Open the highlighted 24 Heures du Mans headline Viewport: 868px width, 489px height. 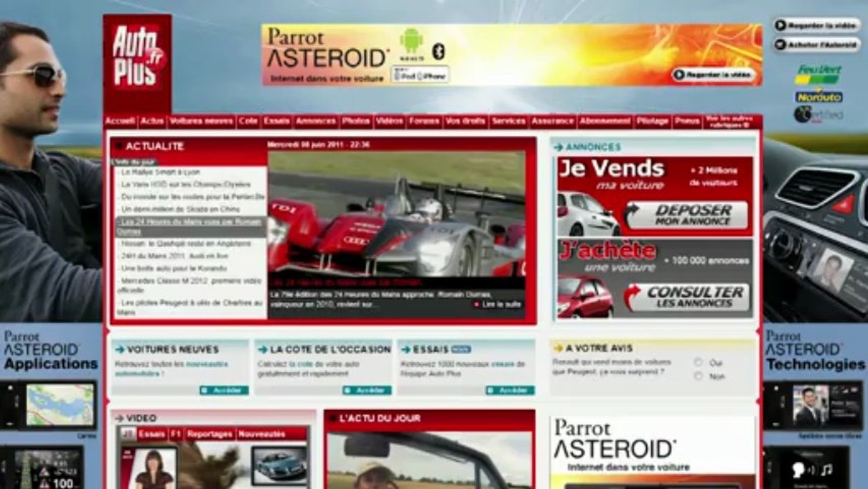(190, 226)
